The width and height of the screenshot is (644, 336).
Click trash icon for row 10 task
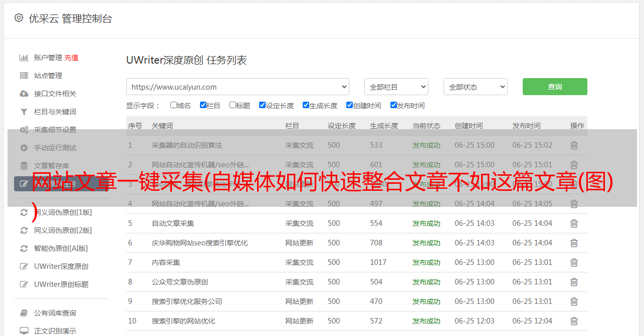click(x=574, y=321)
